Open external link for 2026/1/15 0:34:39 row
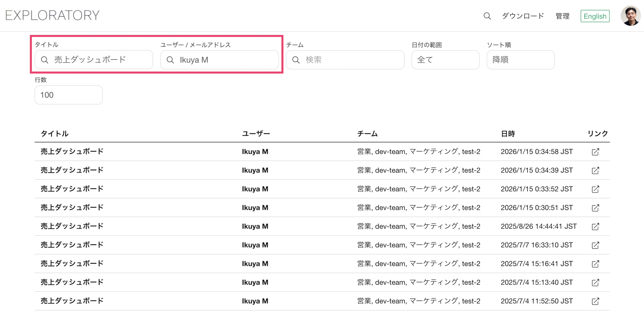This screenshot has height=312, width=644. [595, 170]
